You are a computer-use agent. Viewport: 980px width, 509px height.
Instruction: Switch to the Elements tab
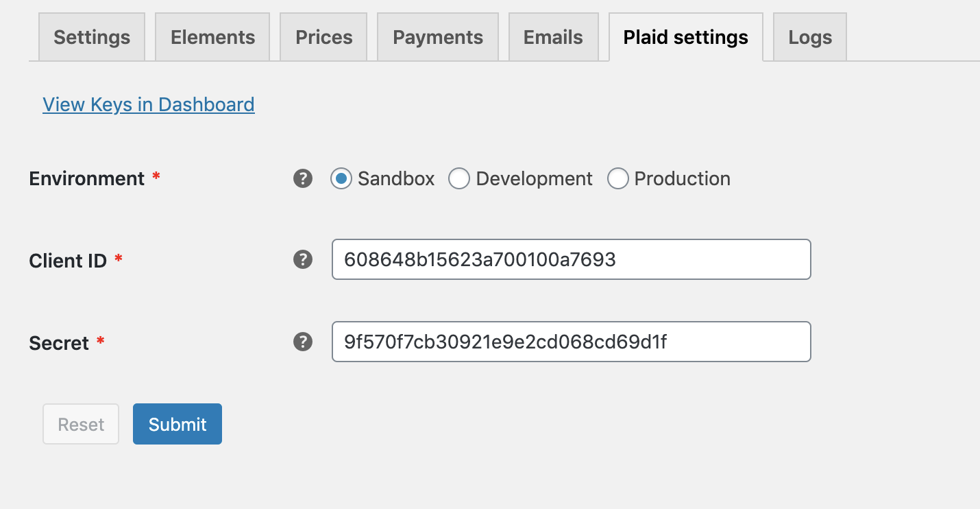point(212,37)
